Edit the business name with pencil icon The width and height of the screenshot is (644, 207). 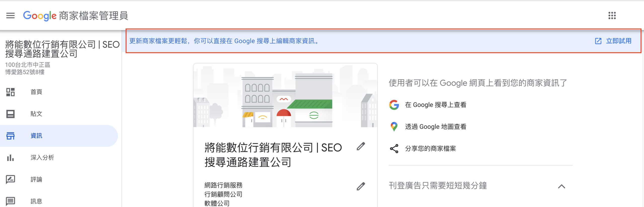coord(360,146)
